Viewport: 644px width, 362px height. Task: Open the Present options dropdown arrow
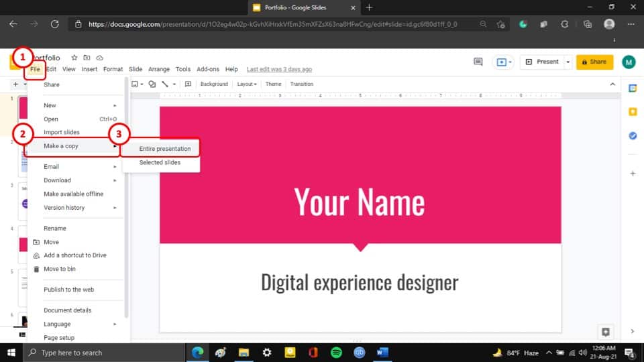[x=568, y=62]
